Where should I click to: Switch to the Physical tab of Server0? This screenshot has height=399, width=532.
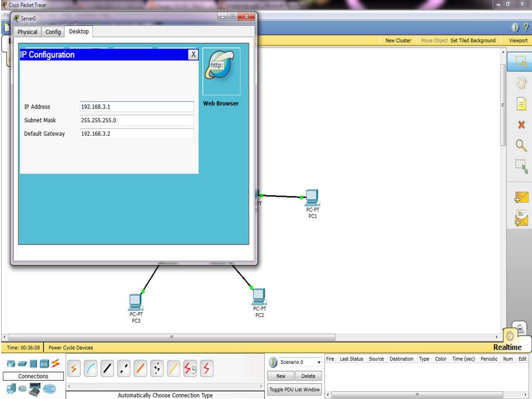[x=27, y=32]
